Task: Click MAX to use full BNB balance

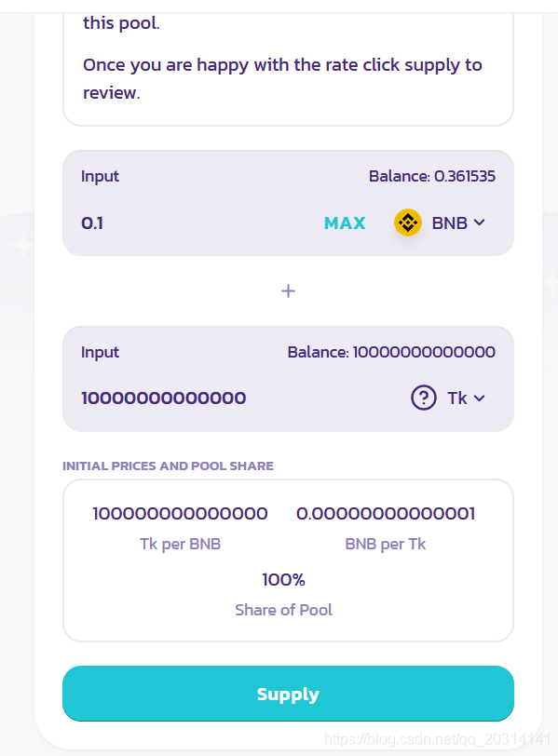Action: point(345,223)
